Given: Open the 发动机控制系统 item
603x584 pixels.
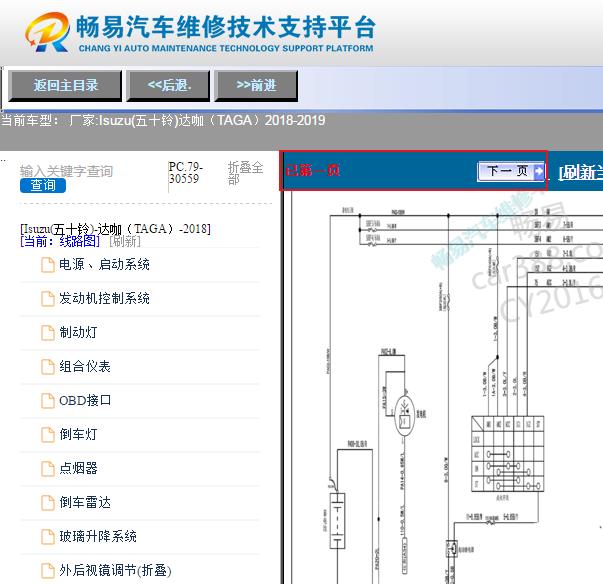Looking at the screenshot, I should point(104,298).
